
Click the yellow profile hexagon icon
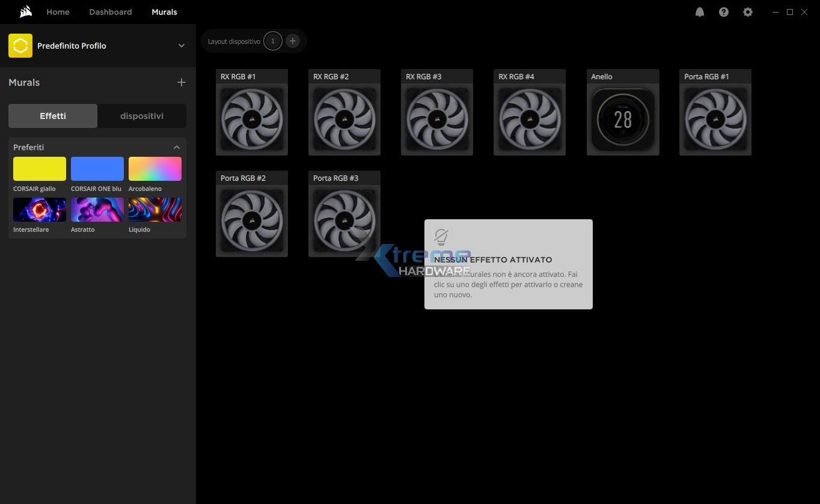[x=20, y=46]
